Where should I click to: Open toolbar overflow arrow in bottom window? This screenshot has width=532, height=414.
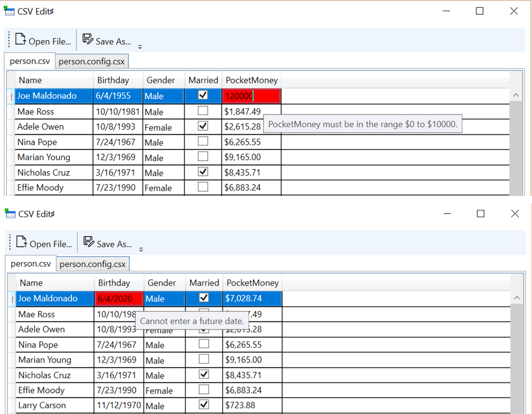tap(141, 249)
